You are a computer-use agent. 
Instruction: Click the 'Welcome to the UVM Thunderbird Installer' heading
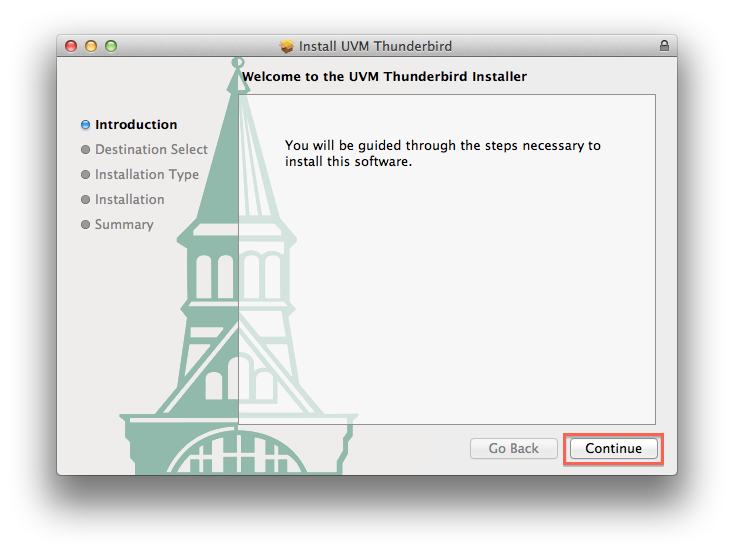(x=384, y=76)
